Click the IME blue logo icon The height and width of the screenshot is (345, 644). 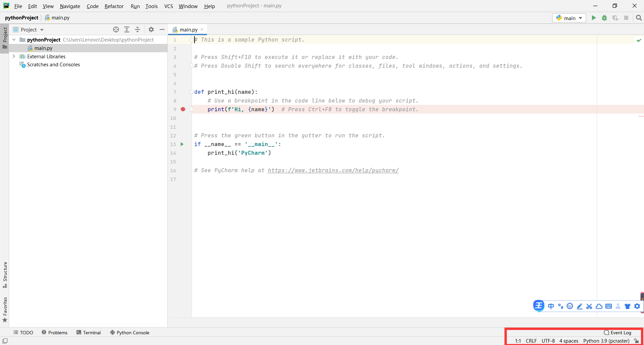539,306
